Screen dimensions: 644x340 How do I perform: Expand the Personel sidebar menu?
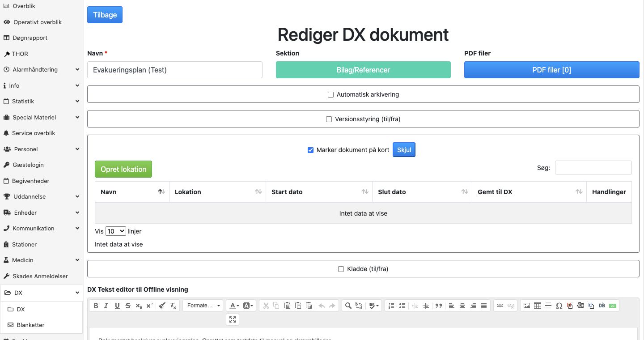[41, 149]
